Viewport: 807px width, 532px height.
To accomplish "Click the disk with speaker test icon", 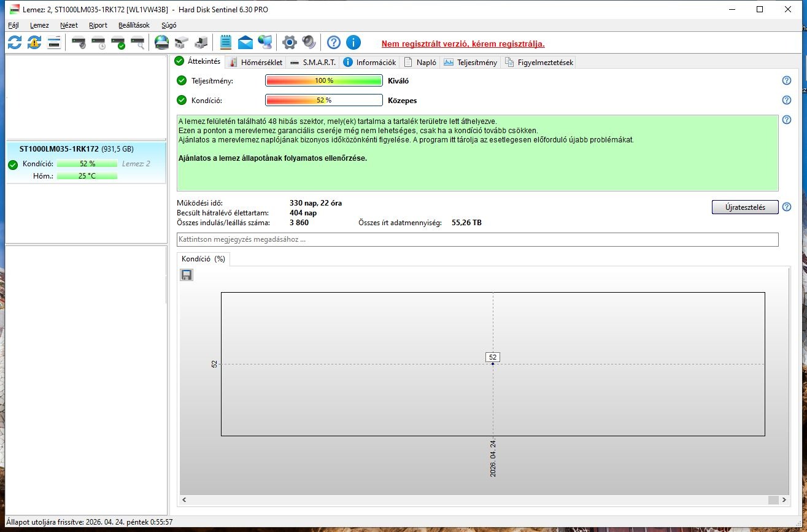I will click(79, 42).
